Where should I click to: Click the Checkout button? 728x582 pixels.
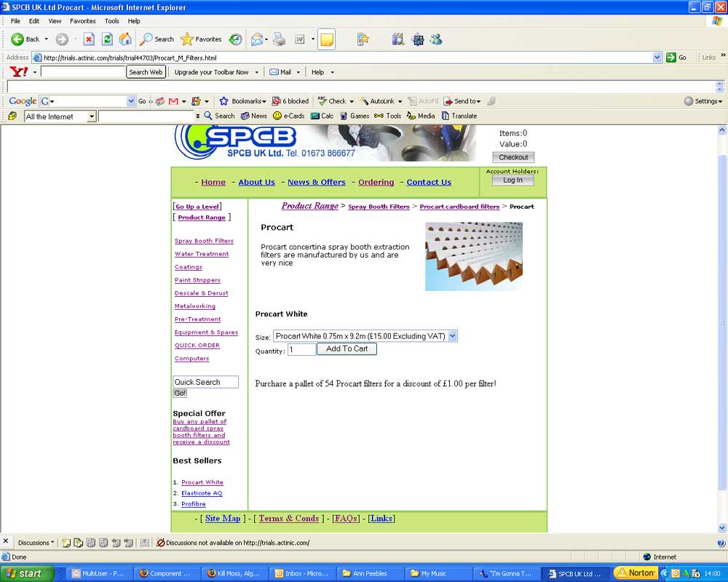point(513,157)
